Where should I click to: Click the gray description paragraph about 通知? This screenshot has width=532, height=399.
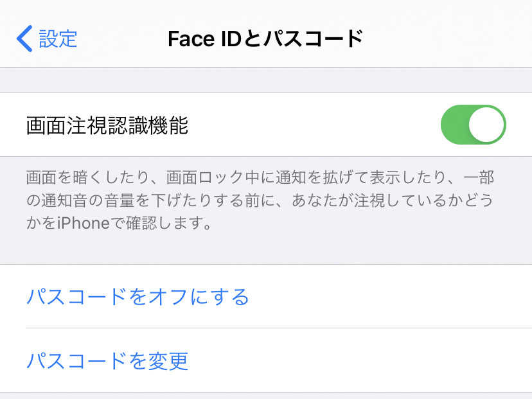click(260, 200)
